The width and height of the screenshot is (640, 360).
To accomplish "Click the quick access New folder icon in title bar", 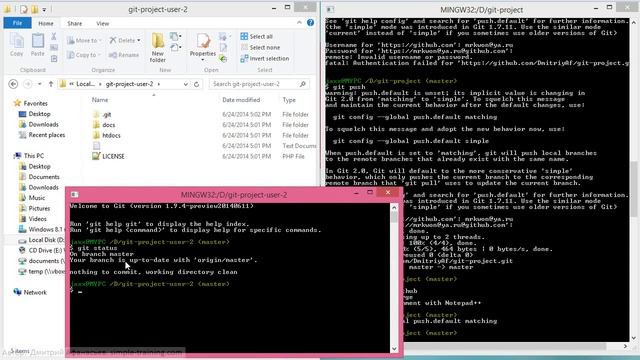I will pos(35,9).
